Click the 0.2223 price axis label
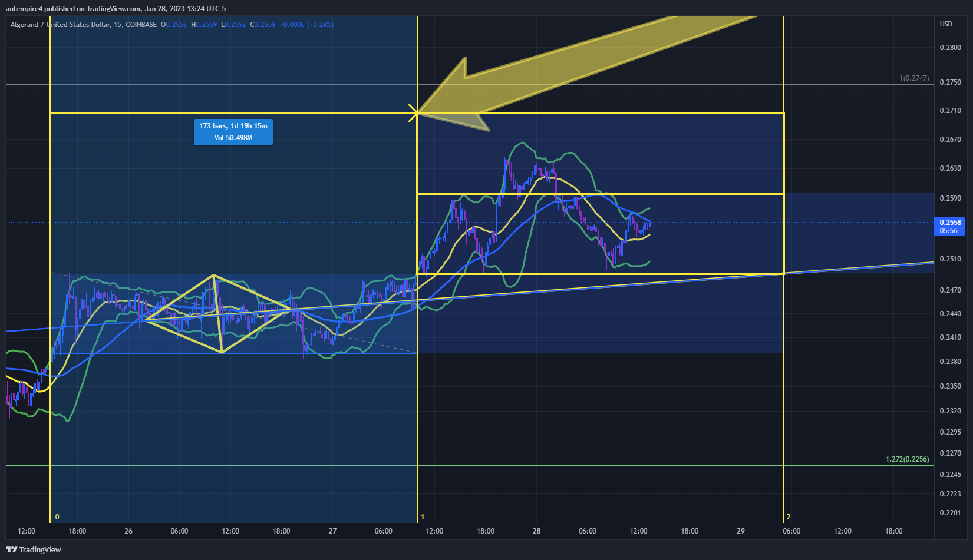 click(950, 494)
